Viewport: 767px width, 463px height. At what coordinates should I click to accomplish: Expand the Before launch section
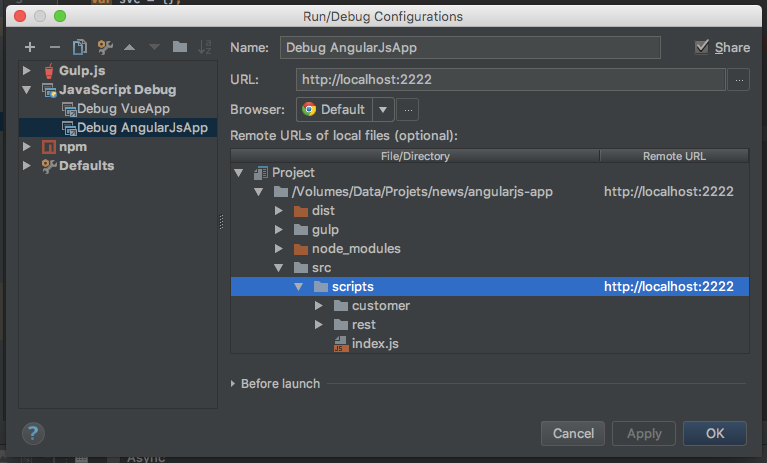[x=233, y=384]
